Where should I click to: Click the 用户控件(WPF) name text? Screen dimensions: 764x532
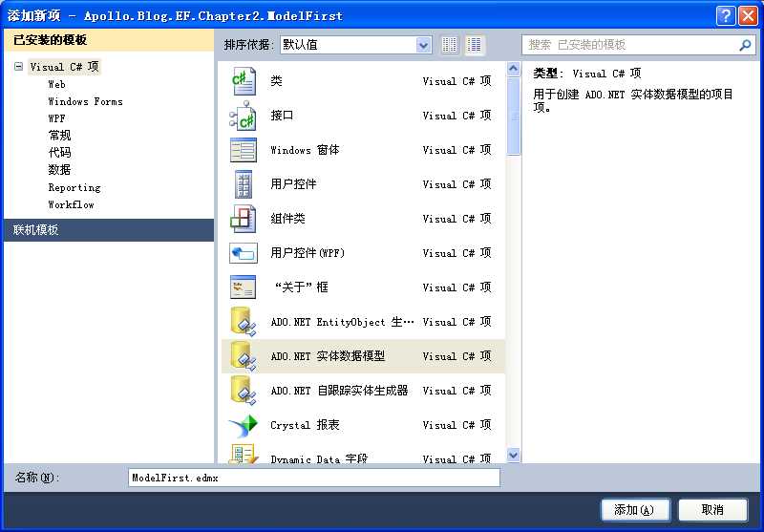point(308,253)
